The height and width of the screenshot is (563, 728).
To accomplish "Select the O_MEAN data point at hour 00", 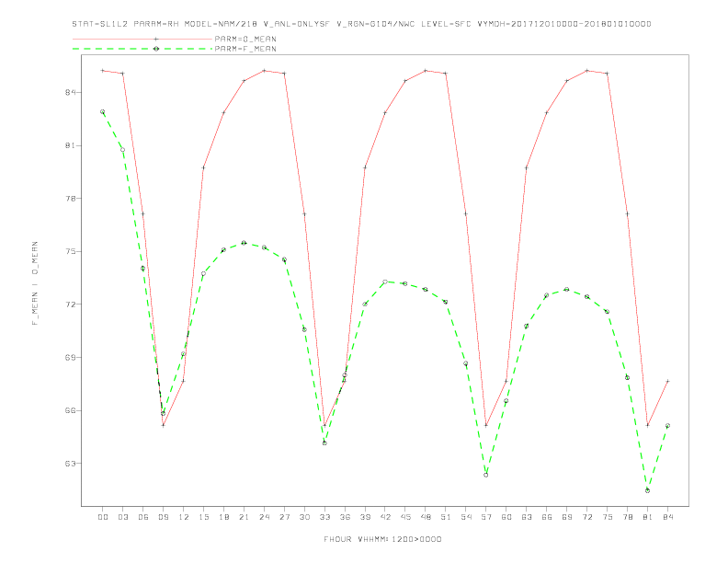I will pos(103,71).
